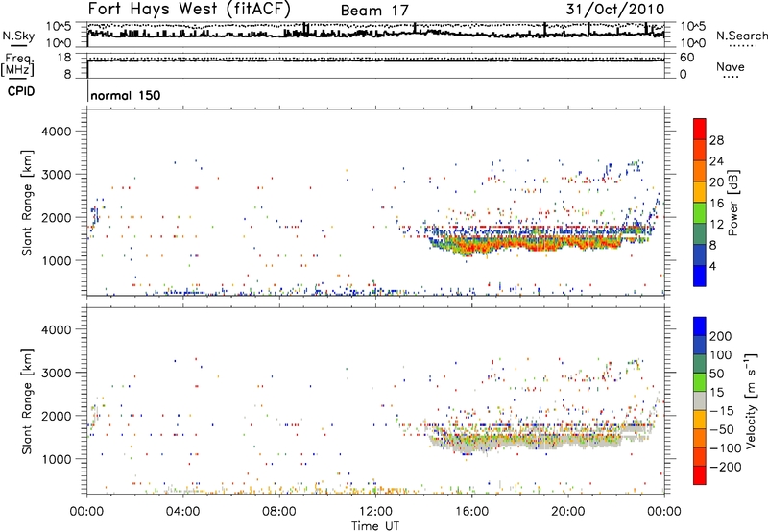Click the '18' tick on the frequency axis
The image size is (768, 532).
64,58
